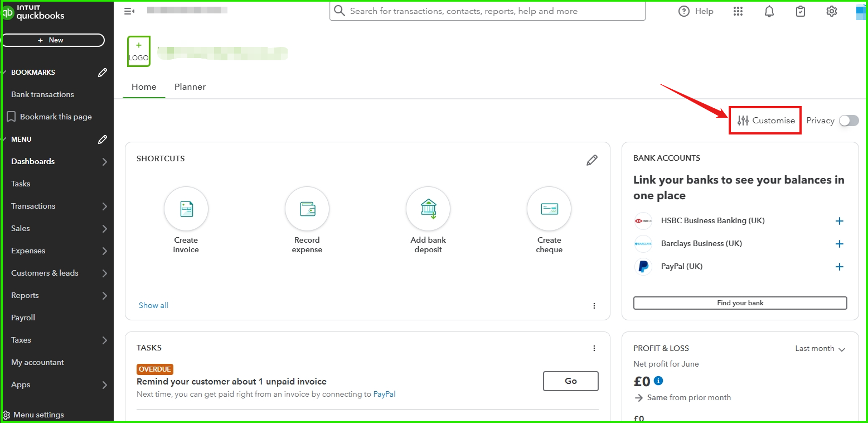Click the Show all link
868x423 pixels.
tap(153, 305)
